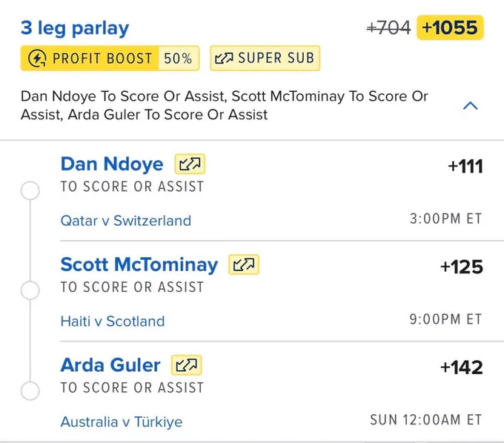Click the Arda Guler player name
This screenshot has width=504, height=443.
110,365
